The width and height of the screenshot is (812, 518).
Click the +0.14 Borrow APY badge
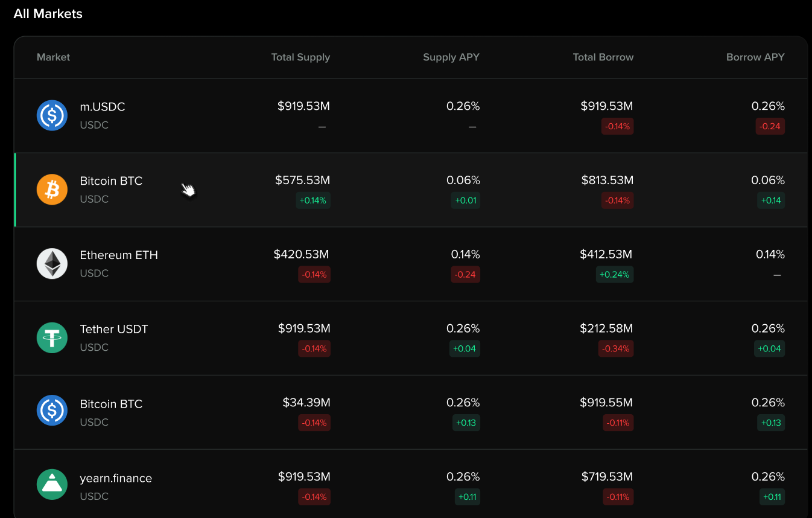[772, 200]
